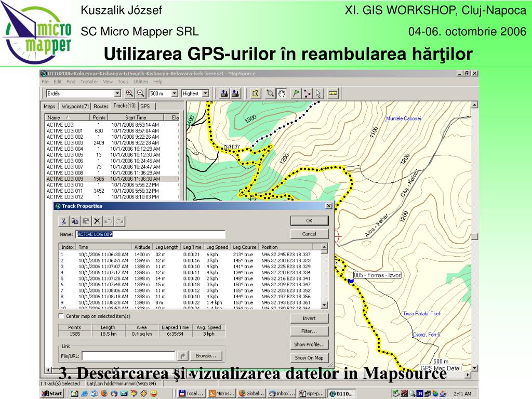
Task: Close the Track Properties dialog
Action: click(328, 206)
